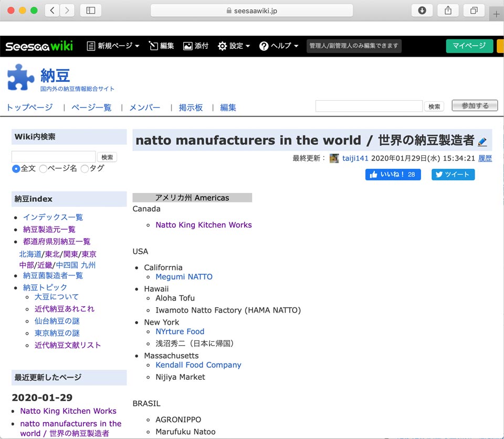Open the 納豆 site title link
The width and height of the screenshot is (504, 439).
point(55,76)
